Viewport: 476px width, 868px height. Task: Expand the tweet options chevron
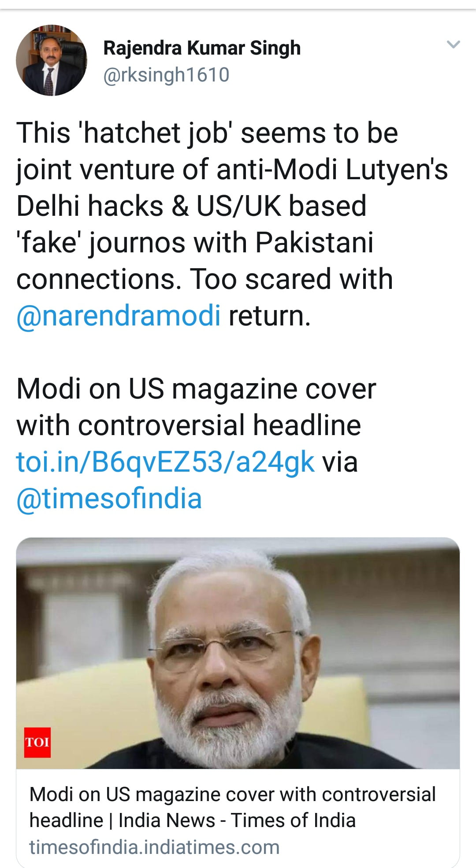pyautogui.click(x=453, y=44)
